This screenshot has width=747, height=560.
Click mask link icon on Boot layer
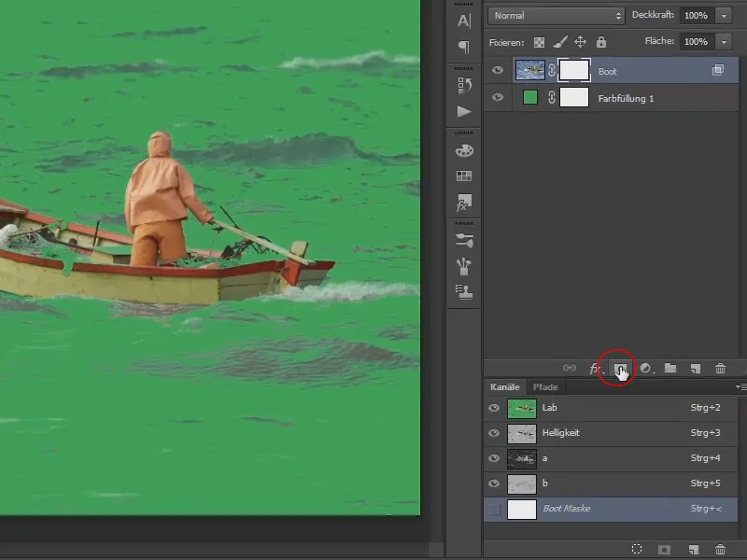(x=552, y=71)
